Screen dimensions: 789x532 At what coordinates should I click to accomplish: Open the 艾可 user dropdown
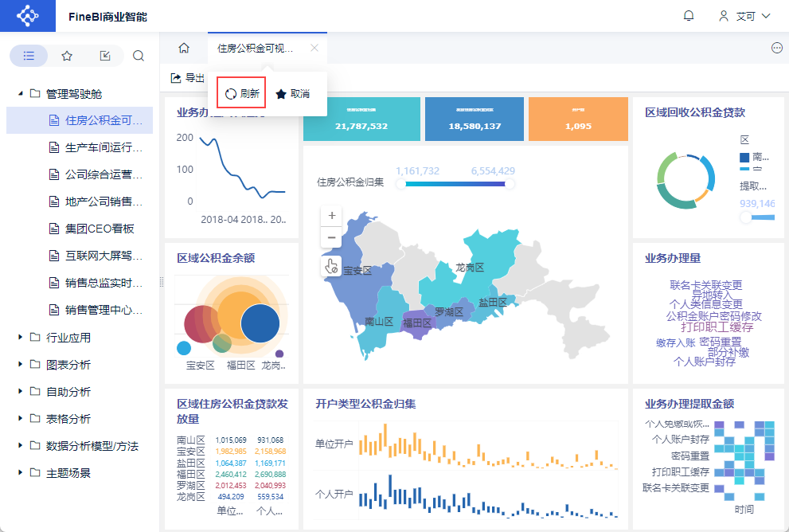tap(744, 16)
